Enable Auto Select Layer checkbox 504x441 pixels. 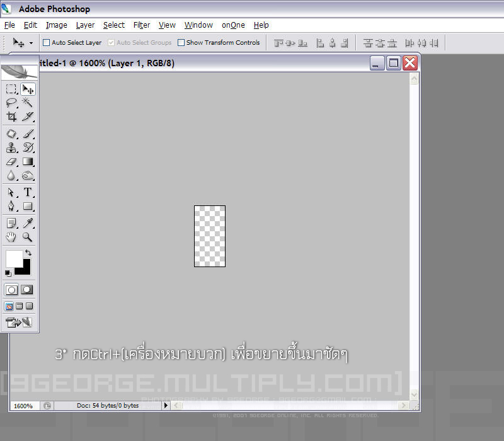coord(46,42)
